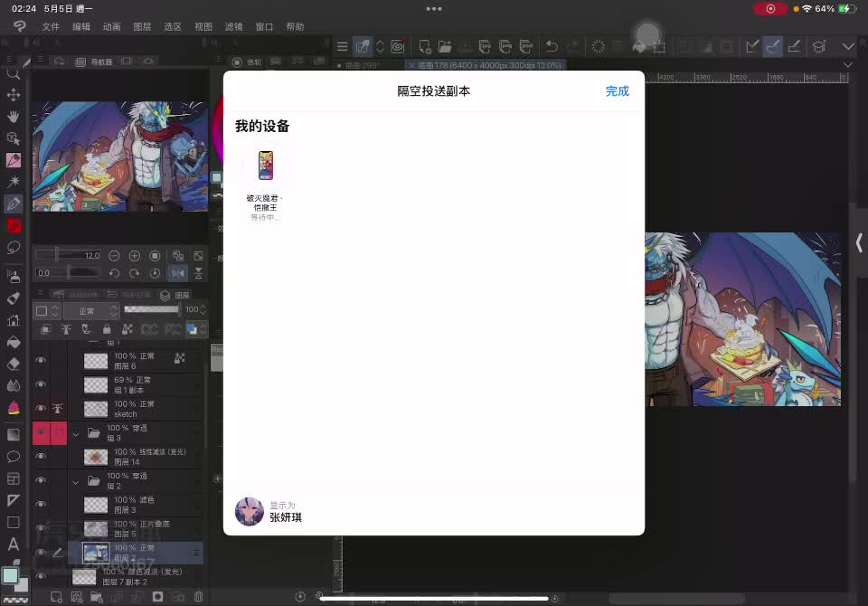Expand the command bar chevron at right
The width and height of the screenshot is (868, 606).
click(x=848, y=46)
